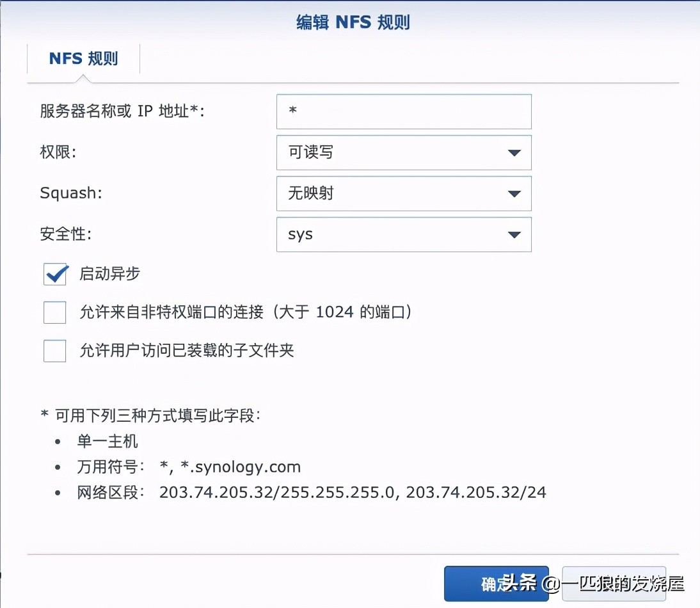Screen dimensions: 700x608
Task: Click the 权限 dropdown arrow icon
Action: pyautogui.click(x=514, y=152)
